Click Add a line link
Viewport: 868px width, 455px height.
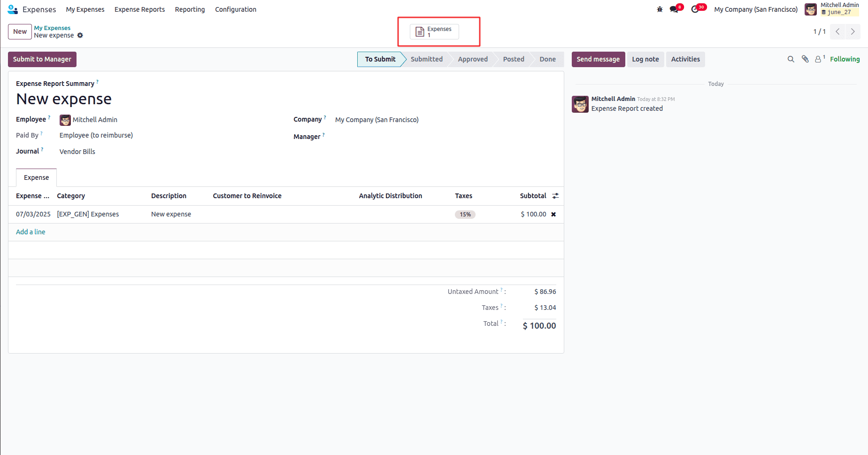[x=31, y=232]
